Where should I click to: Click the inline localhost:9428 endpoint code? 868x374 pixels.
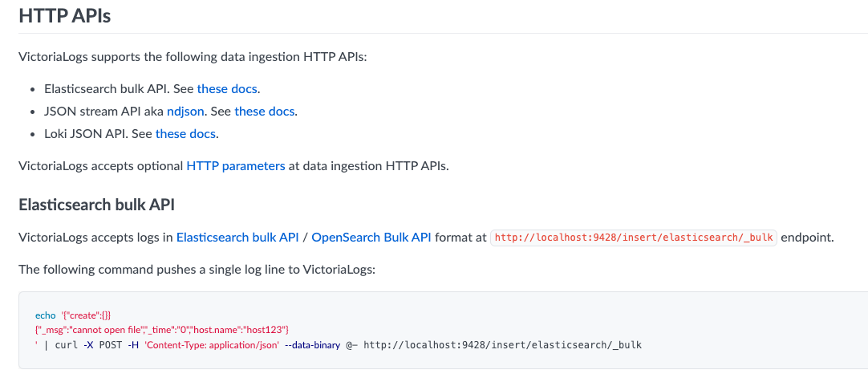coord(634,238)
